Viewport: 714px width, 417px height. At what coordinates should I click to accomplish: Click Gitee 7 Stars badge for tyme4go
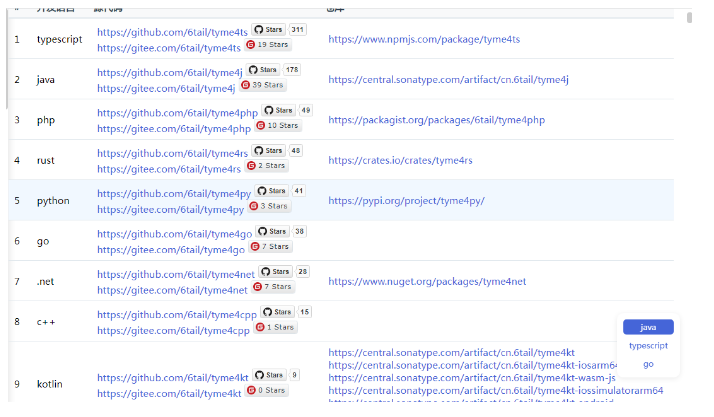pos(270,246)
